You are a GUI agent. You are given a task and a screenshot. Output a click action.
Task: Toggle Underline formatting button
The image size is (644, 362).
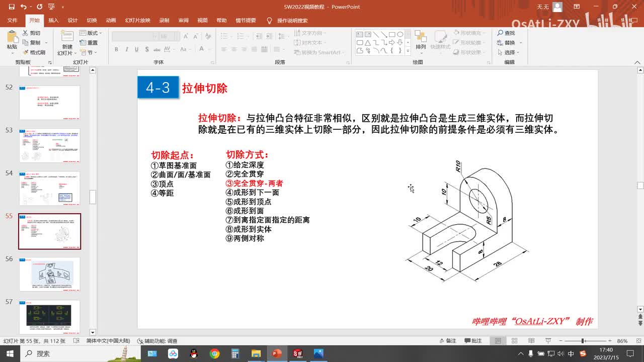click(136, 49)
